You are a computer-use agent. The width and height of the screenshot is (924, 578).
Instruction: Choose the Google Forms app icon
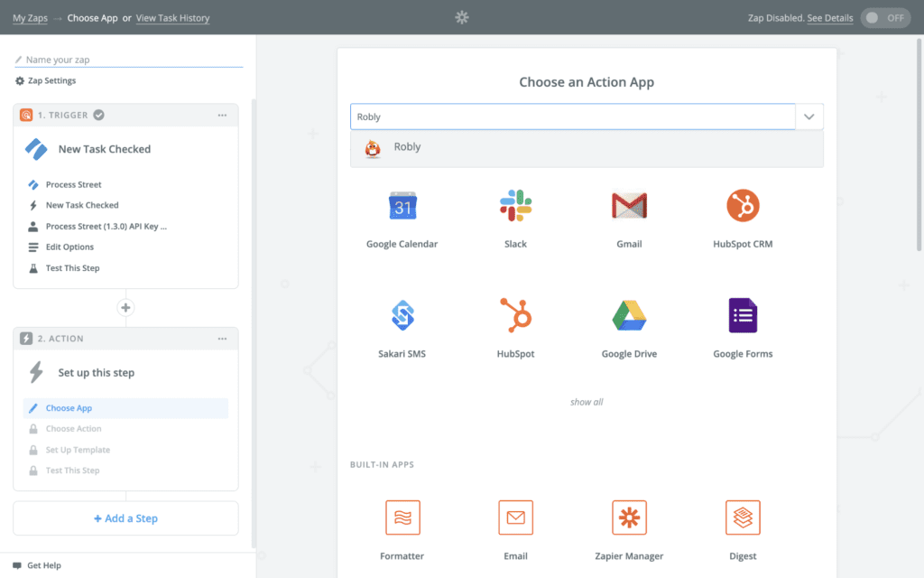[743, 315]
